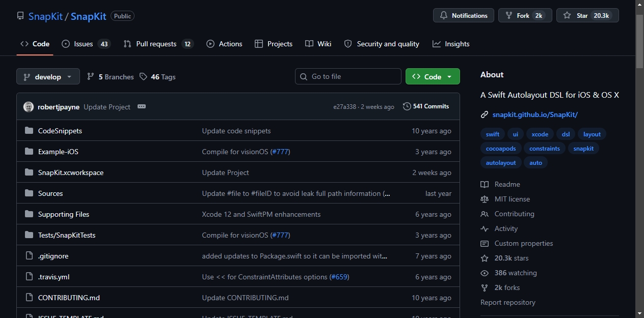Open the Issues tab
This screenshot has width=644, height=318.
pyautogui.click(x=86, y=44)
